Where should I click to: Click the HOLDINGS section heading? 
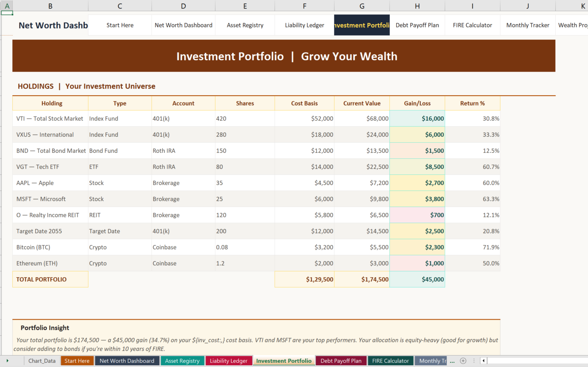tap(86, 86)
